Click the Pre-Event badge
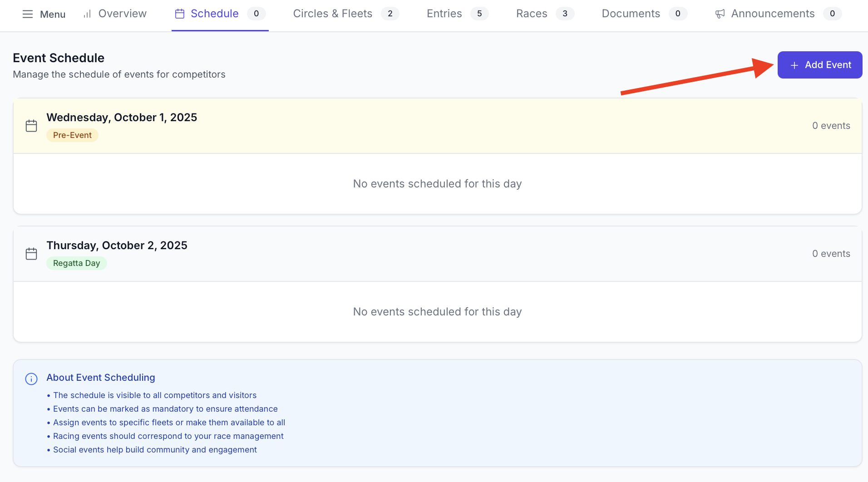The height and width of the screenshot is (482, 868). pyautogui.click(x=72, y=135)
